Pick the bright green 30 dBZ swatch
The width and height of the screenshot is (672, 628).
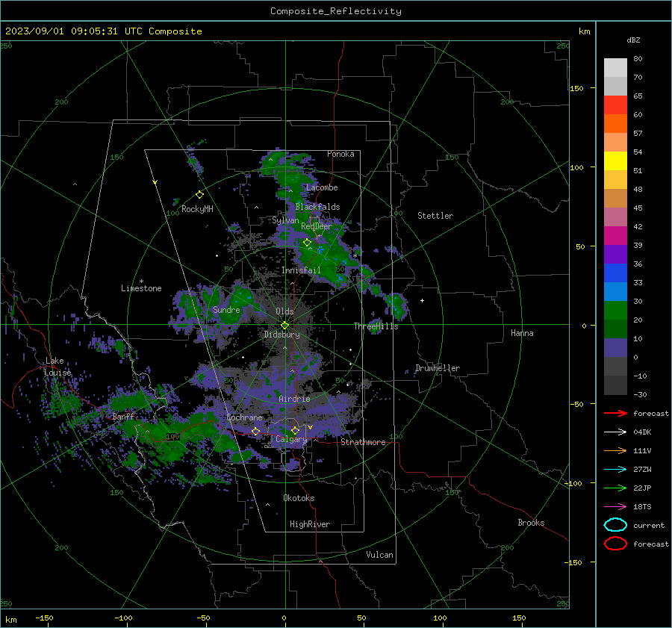615,310
